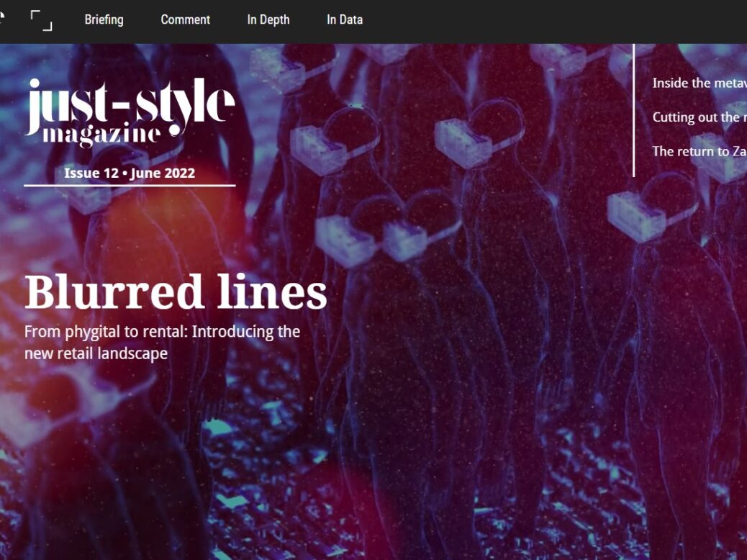Image resolution: width=747 pixels, height=560 pixels.
Task: Click the two adjacent VR-headset figures in cover center
Action: click(x=389, y=233)
